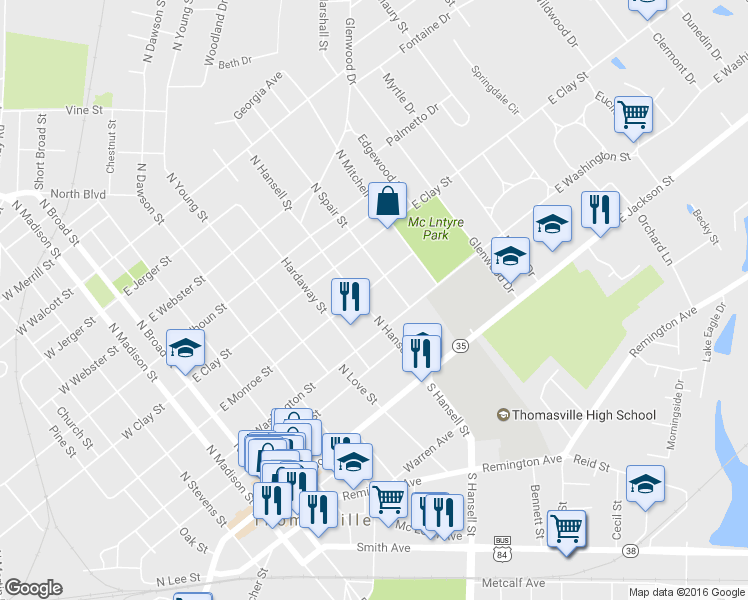The width and height of the screenshot is (748, 600).
Task: Click the Route 35 highway shield
Action: coord(460,345)
